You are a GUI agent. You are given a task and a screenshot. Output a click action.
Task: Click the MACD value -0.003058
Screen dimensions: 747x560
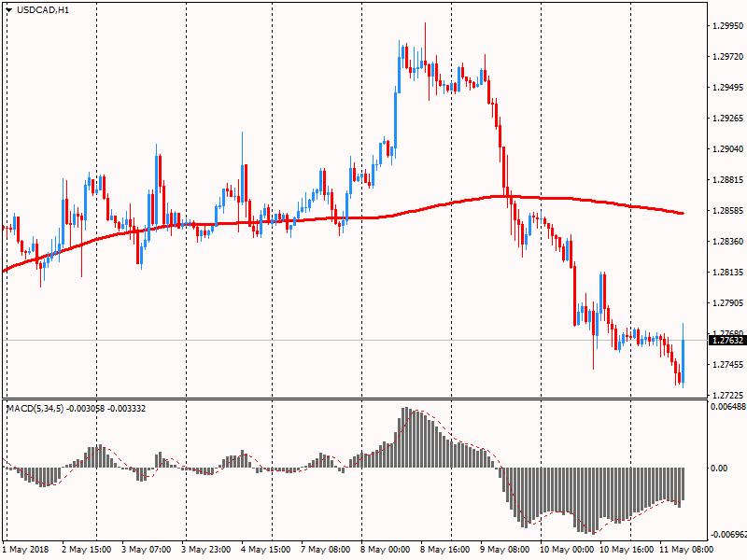tap(85, 409)
